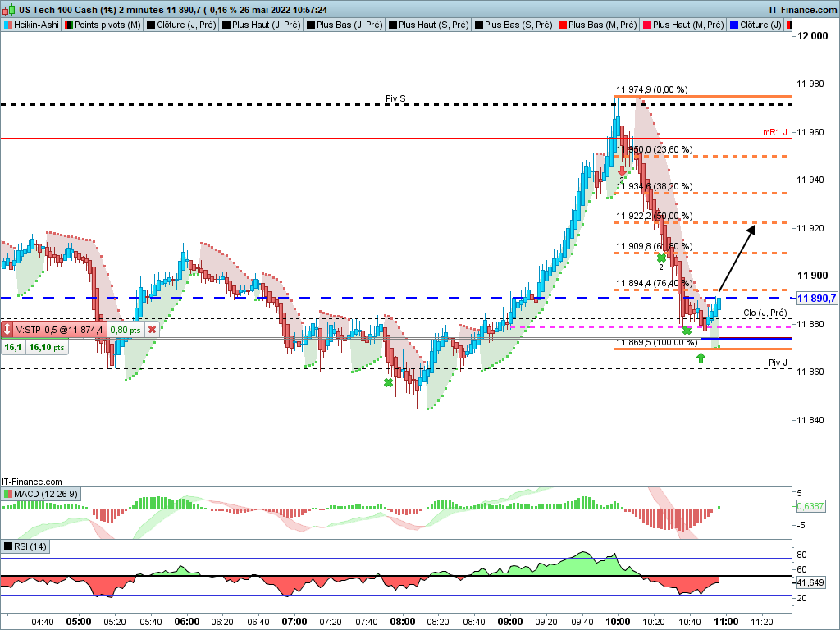Open Plus Haut (M, Pré) indicator label
Viewport: 840px width, 630px height.
tap(688, 25)
